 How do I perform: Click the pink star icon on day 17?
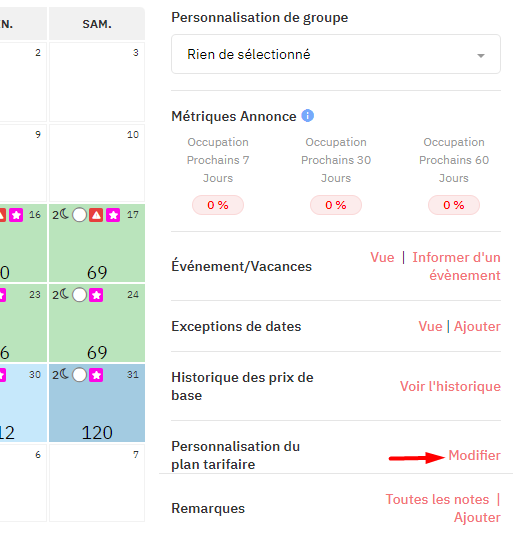113,215
